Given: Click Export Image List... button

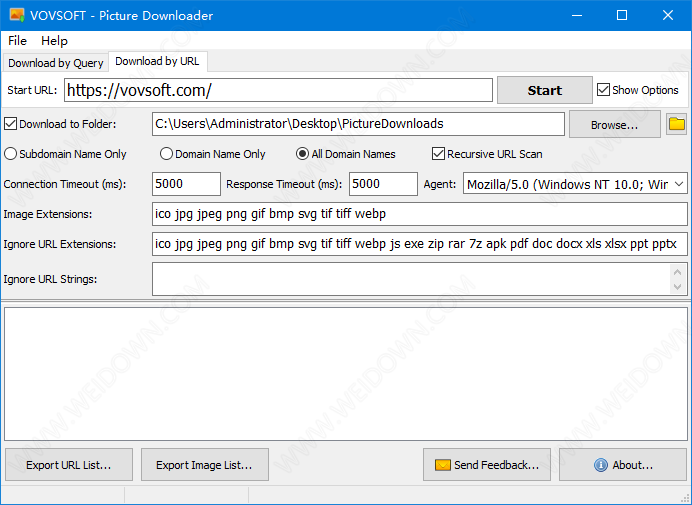Looking at the screenshot, I should coord(204,465).
